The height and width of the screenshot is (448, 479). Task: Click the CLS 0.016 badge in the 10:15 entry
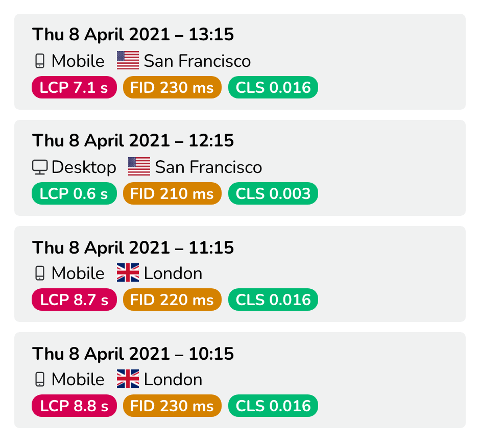pos(273,406)
